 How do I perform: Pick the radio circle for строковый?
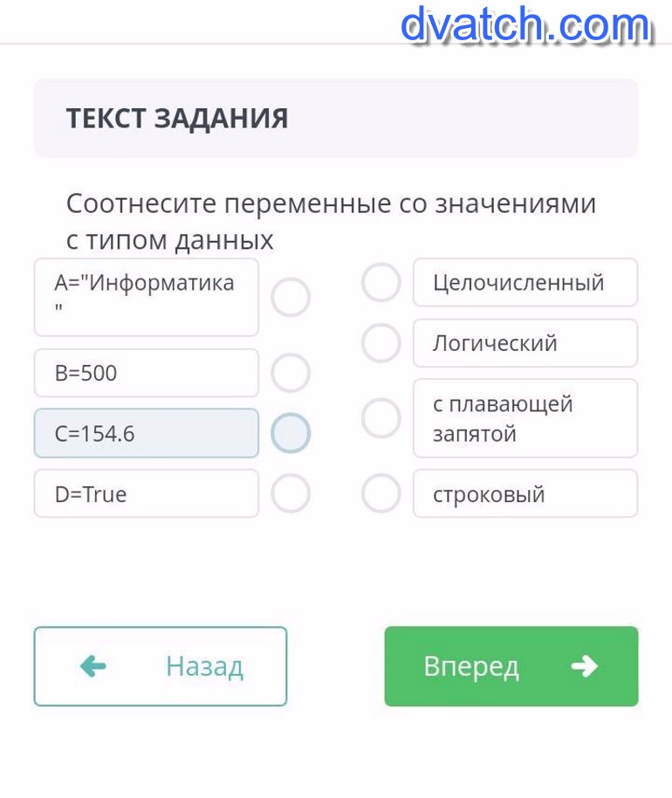(381, 494)
